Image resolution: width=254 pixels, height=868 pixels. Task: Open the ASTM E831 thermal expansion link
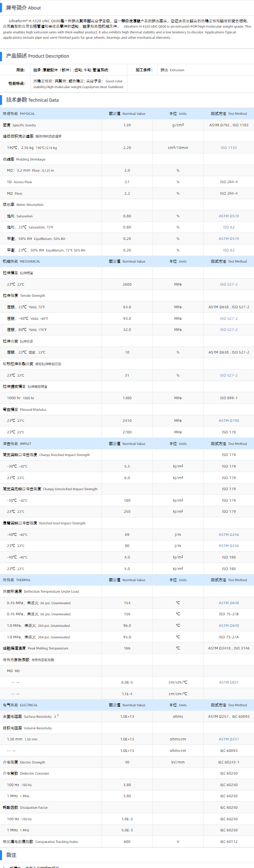point(229,682)
